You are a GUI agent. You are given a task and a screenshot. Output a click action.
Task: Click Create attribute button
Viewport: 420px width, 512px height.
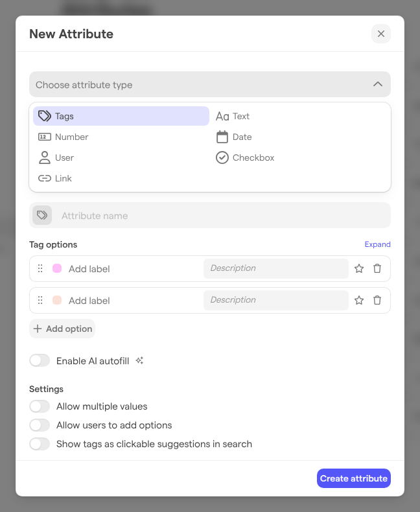tap(354, 478)
